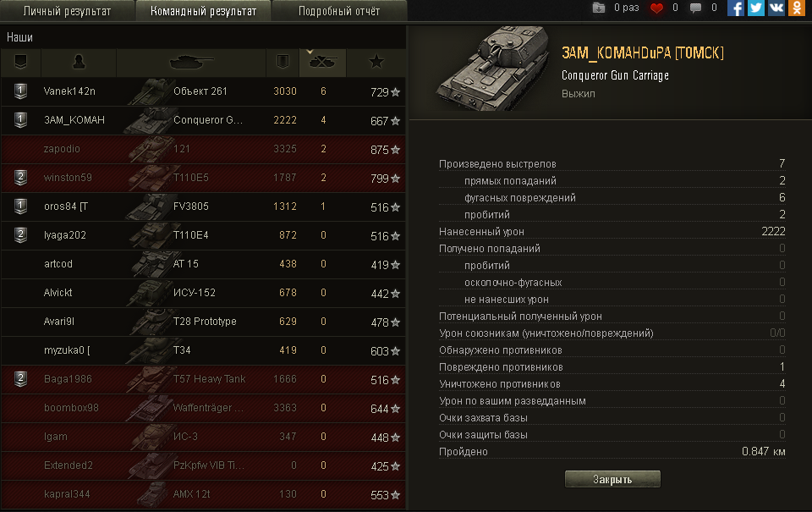Share result via VK icon

(776, 8)
